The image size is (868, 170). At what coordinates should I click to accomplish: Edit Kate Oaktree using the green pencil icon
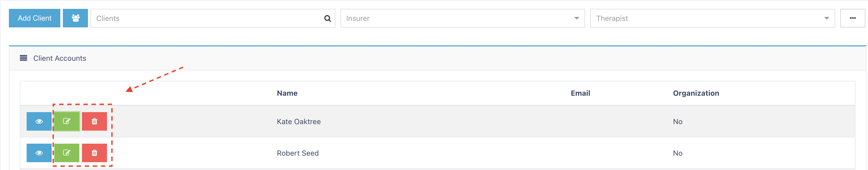point(67,121)
